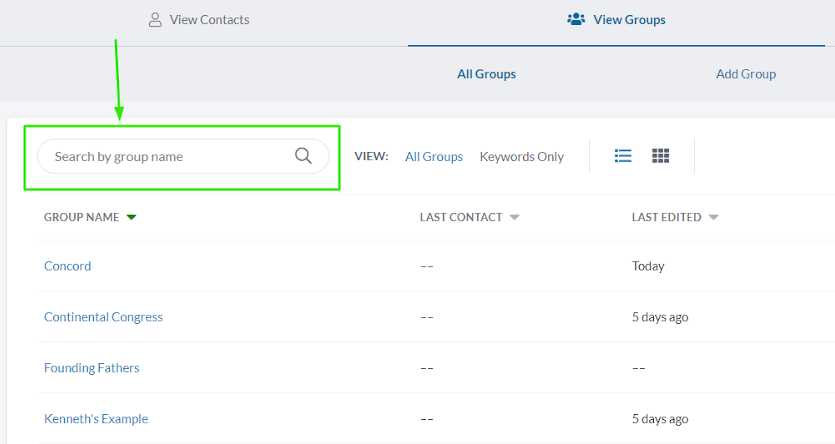Click the people icon beside View Groups
This screenshot has height=444, width=835.
coord(576,19)
